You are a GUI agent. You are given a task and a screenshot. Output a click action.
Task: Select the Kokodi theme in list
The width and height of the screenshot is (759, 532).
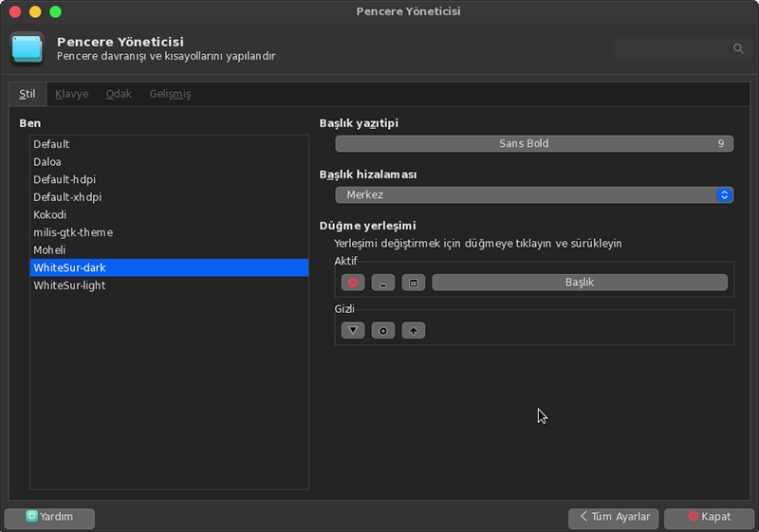(x=170, y=214)
